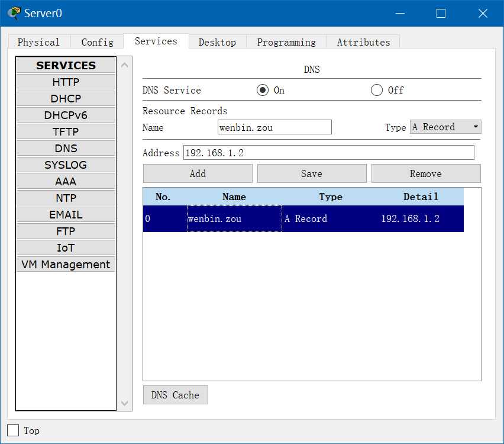504x444 pixels.
Task: Add the DNS resource record
Action: pos(198,173)
